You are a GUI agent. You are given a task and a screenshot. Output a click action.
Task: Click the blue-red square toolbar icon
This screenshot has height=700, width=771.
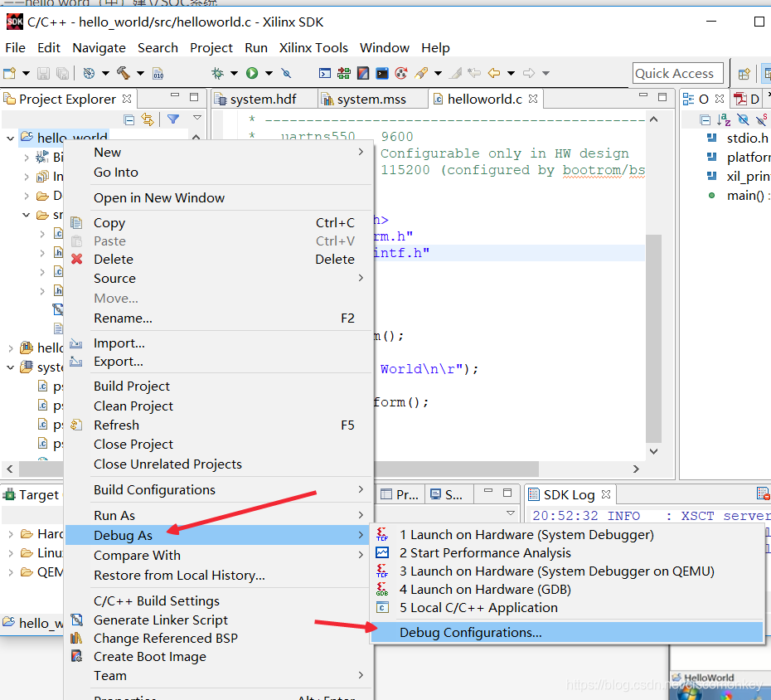tap(363, 73)
